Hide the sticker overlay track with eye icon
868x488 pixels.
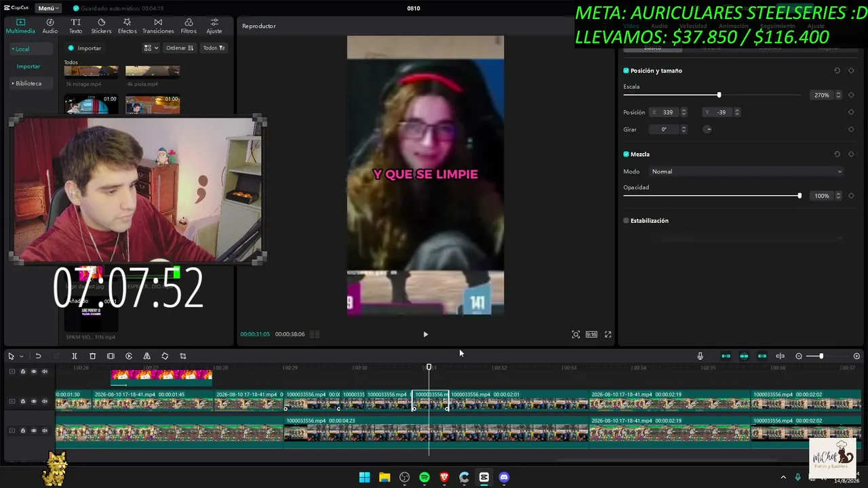[x=34, y=371]
